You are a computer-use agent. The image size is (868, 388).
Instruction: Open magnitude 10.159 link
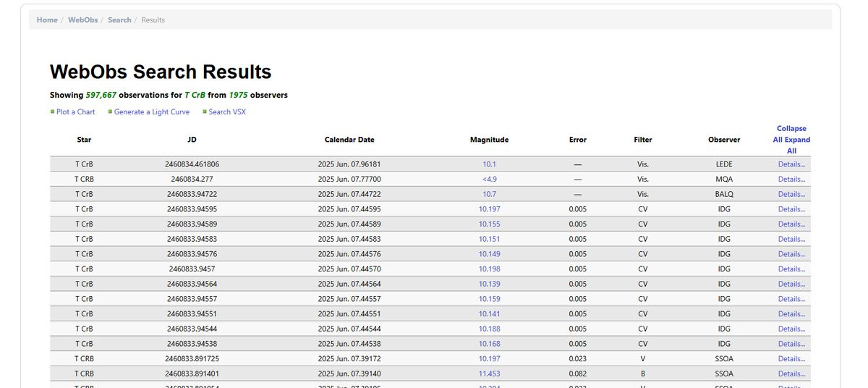[489, 299]
